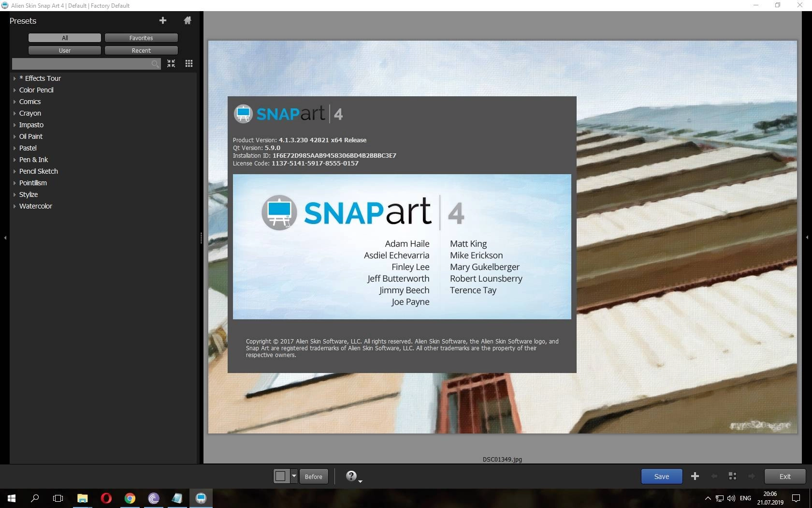
Task: Expand the Color Pencil category
Action: [14, 90]
